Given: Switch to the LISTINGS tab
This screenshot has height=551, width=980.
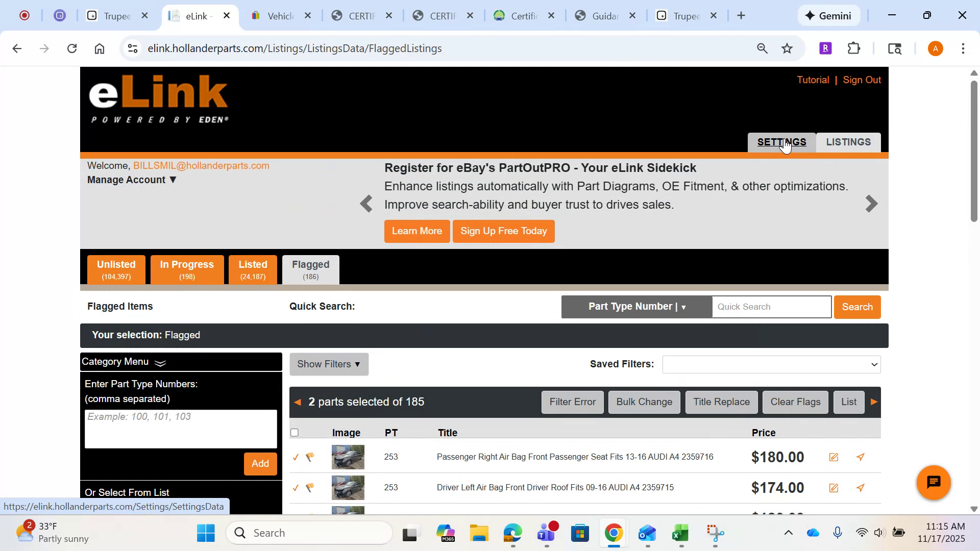Looking at the screenshot, I should click(x=848, y=142).
